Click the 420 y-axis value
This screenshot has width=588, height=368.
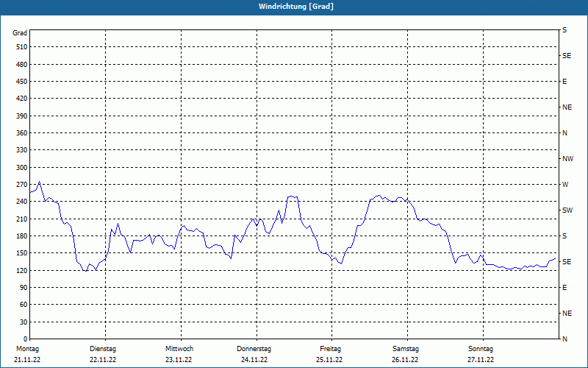click(22, 99)
